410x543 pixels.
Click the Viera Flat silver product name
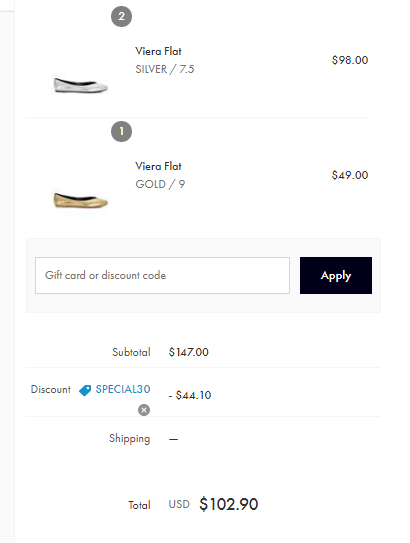coord(158,51)
